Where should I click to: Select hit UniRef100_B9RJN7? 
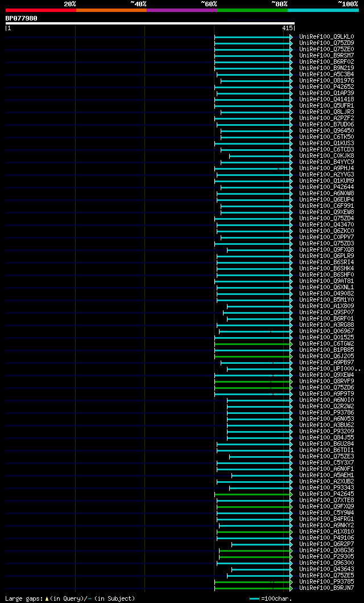[327, 588]
